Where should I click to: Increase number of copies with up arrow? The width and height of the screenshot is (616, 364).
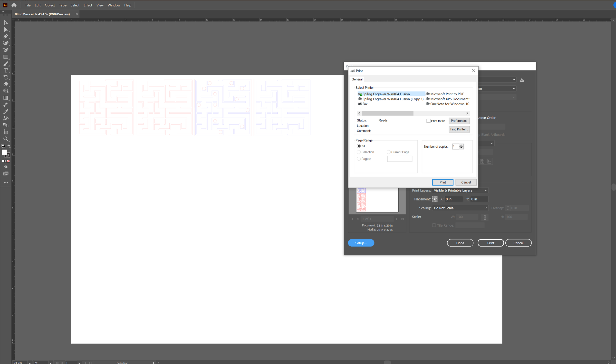click(461, 145)
